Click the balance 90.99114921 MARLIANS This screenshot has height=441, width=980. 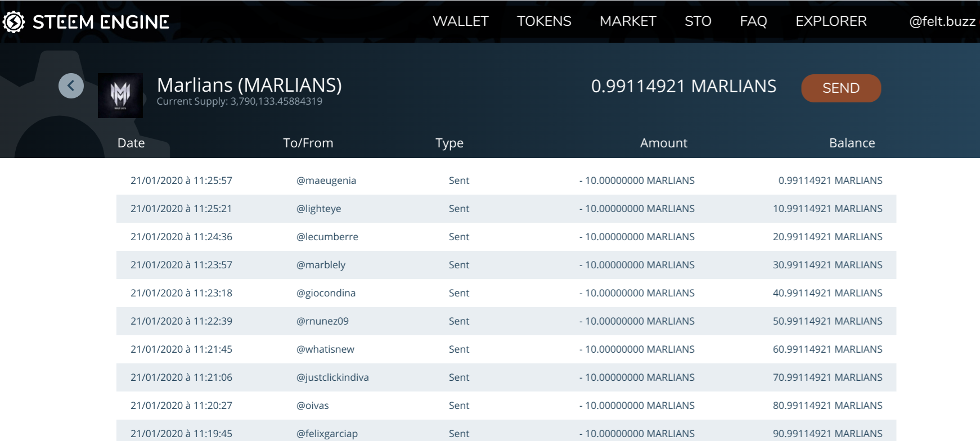828,434
